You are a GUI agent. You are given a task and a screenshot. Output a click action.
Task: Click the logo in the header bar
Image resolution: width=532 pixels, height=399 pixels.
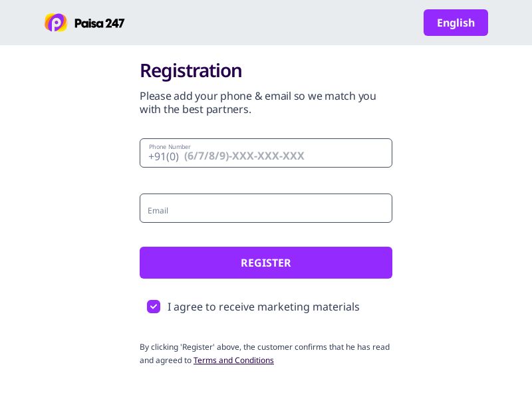click(84, 22)
